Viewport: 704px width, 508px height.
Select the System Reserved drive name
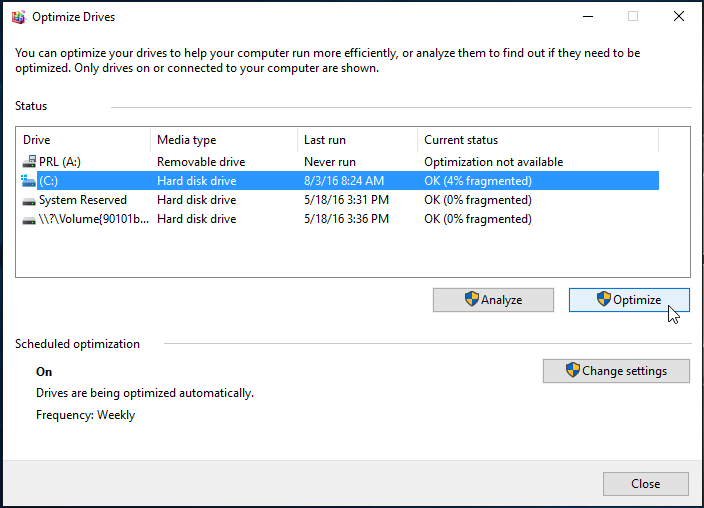tap(82, 200)
